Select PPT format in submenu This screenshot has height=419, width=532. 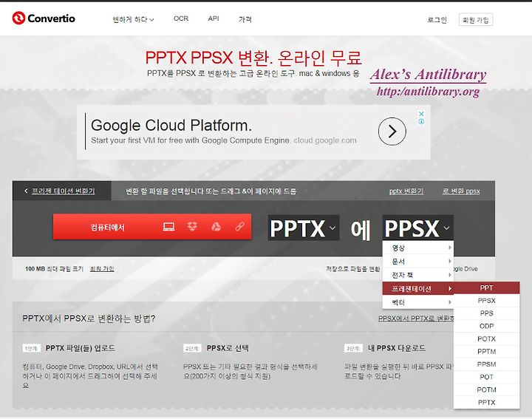(486, 287)
